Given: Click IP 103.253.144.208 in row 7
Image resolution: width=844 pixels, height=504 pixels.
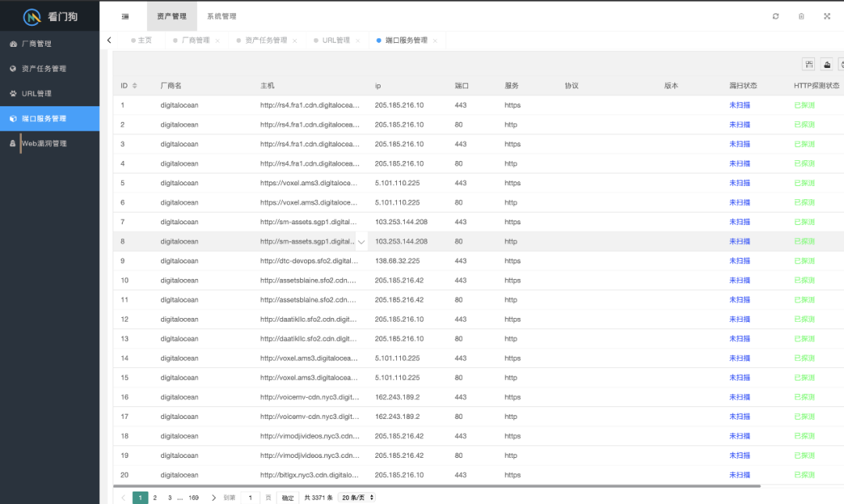Looking at the screenshot, I should 401,222.
